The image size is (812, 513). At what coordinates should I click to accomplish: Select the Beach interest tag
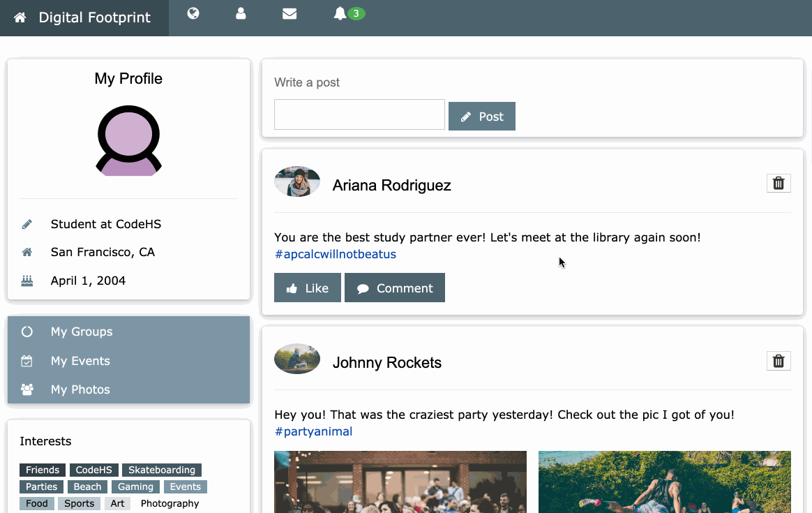87,486
